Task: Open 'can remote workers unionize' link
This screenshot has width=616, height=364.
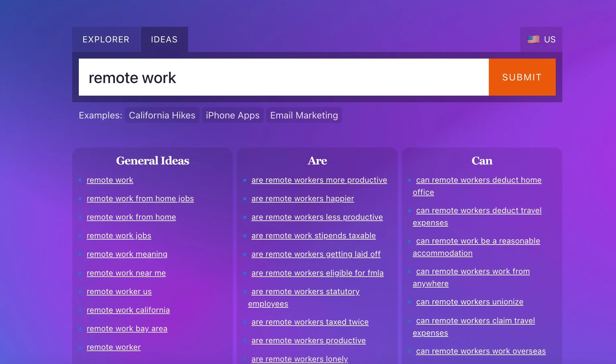Action: (469, 302)
